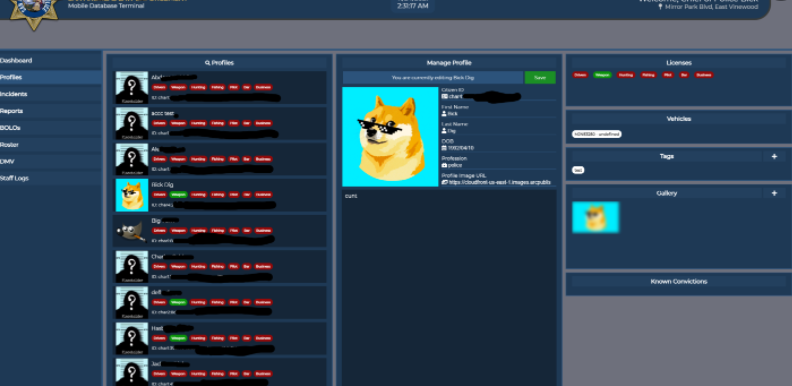Click the location pin icon near Mirror Park Blvd
The width and height of the screenshot is (792, 386).
660,7
